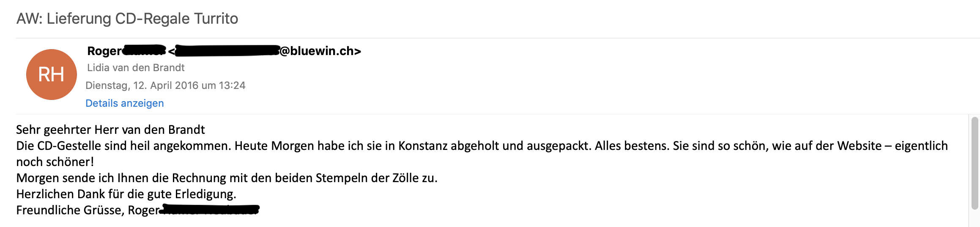Click the sentence Die CD-Gestelle sind heil angekommen

[x=123, y=146]
